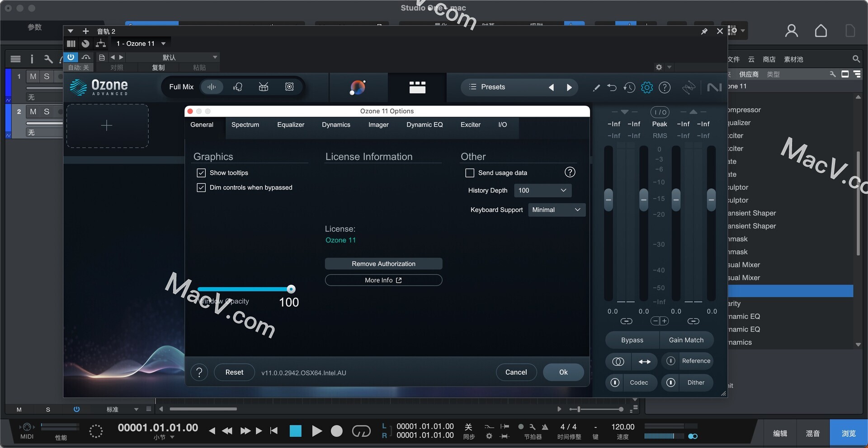Open More Info link
868x448 pixels.
pyautogui.click(x=383, y=280)
